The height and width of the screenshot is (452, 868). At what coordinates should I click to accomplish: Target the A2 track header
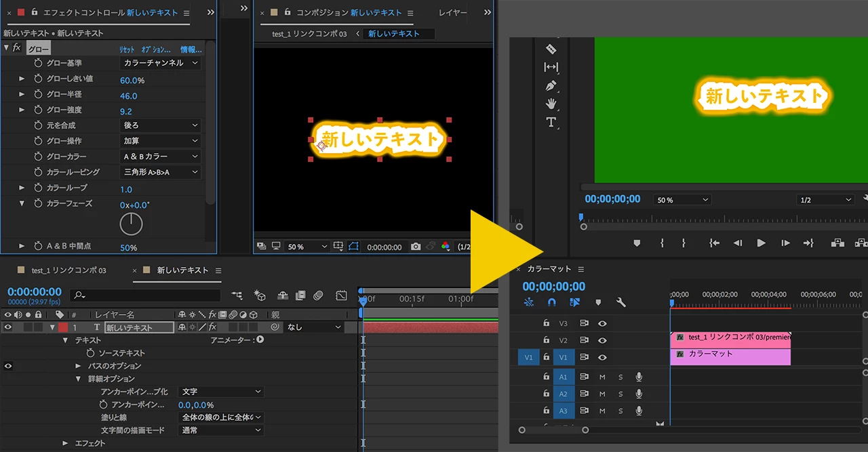pyautogui.click(x=564, y=394)
